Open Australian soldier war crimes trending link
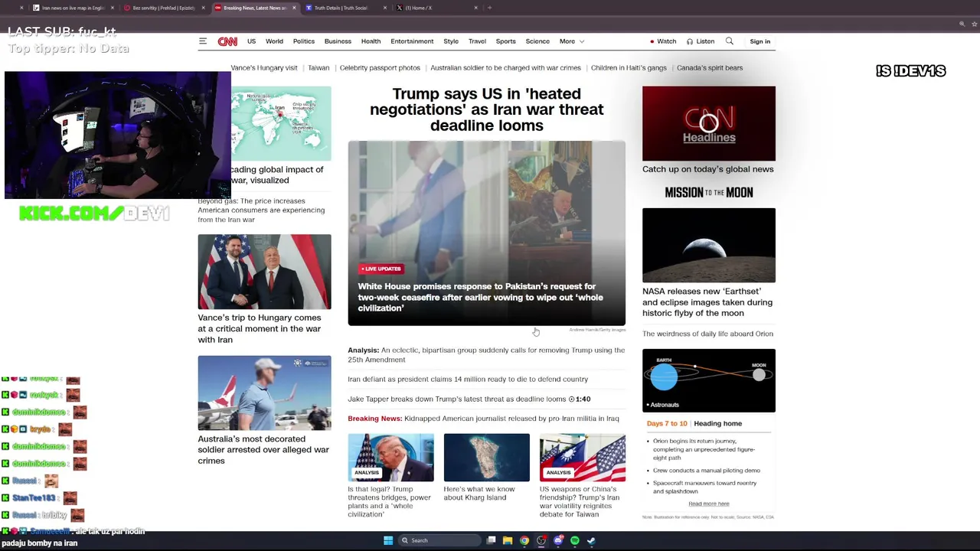This screenshot has width=980, height=551. tap(505, 67)
